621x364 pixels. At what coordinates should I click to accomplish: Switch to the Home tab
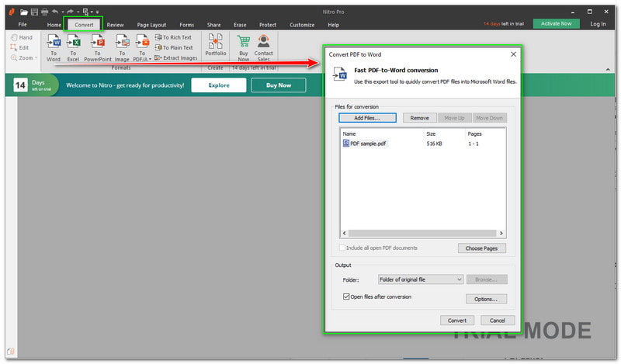[x=54, y=25]
